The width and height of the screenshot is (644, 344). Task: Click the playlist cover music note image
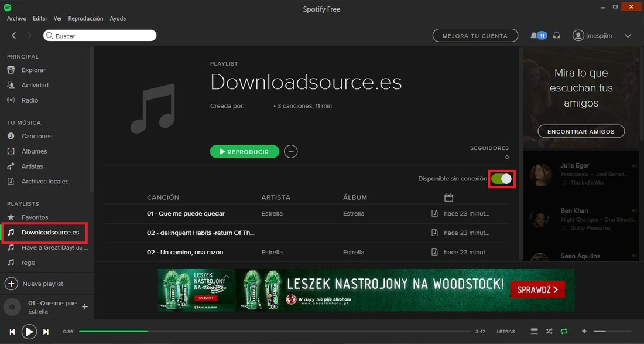tap(153, 108)
